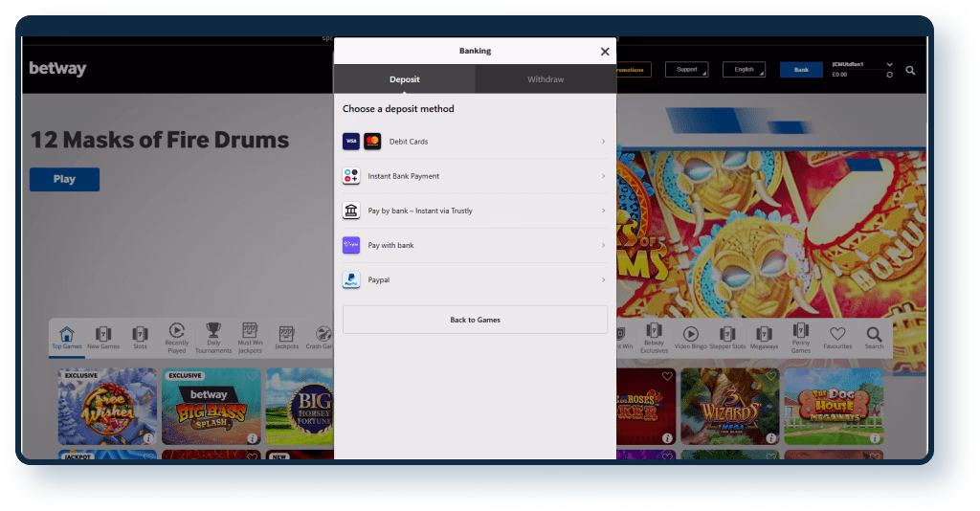Open the English language dropdown

[744, 70]
